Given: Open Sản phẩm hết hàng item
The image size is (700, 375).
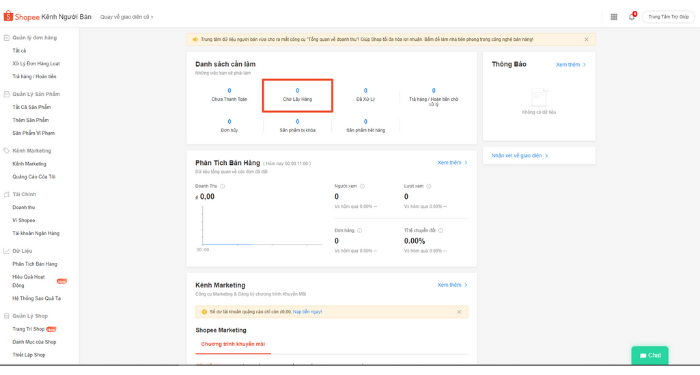Looking at the screenshot, I should [365, 125].
